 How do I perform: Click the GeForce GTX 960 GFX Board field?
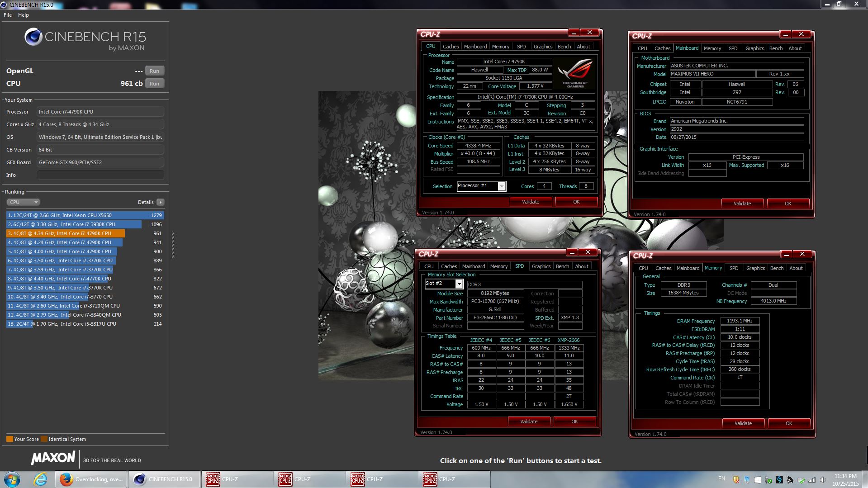[x=100, y=162]
